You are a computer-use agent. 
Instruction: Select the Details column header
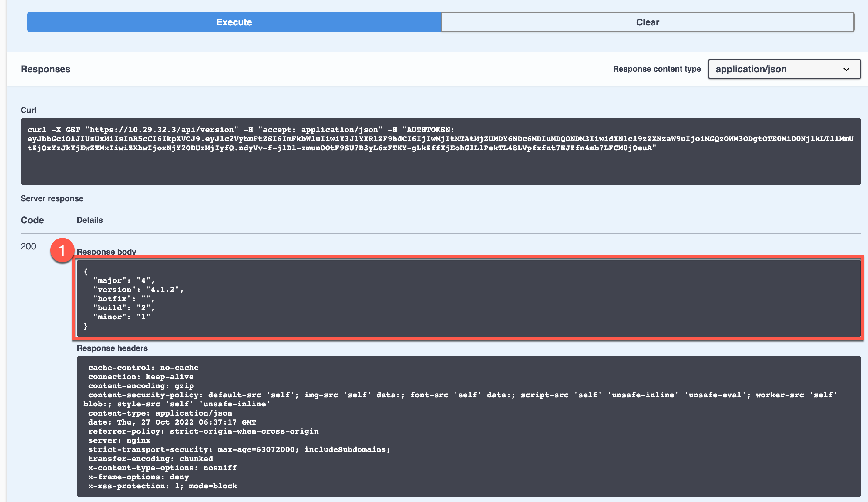click(89, 220)
